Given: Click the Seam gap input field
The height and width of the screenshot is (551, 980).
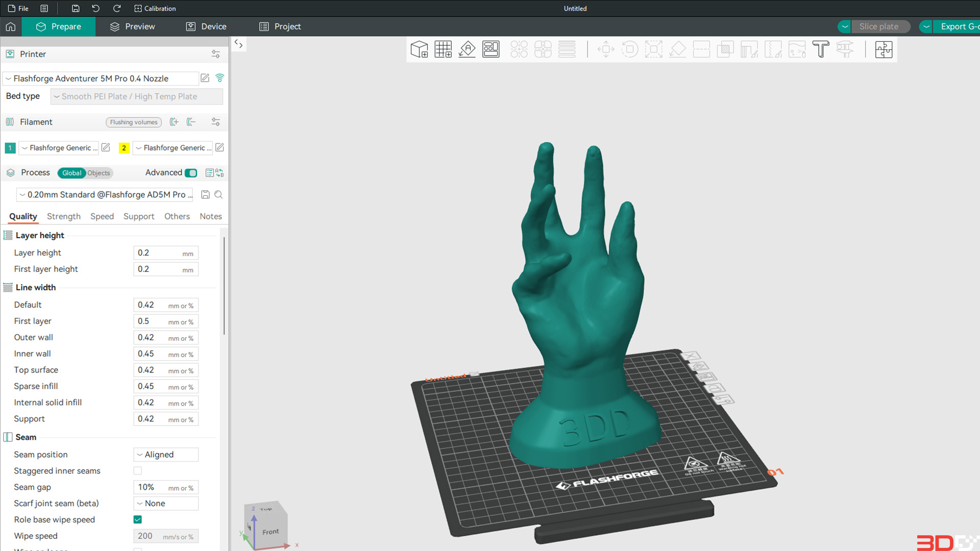Looking at the screenshot, I should [166, 487].
